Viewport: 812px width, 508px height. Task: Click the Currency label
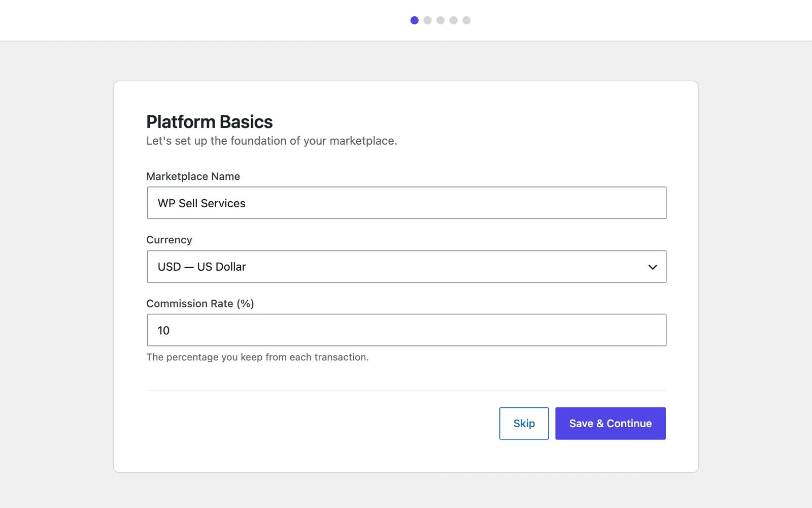169,240
